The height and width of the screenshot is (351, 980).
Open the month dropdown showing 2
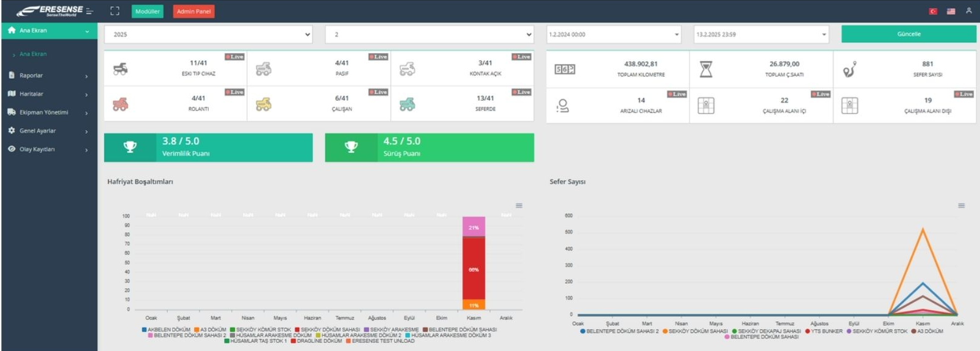pyautogui.click(x=430, y=34)
